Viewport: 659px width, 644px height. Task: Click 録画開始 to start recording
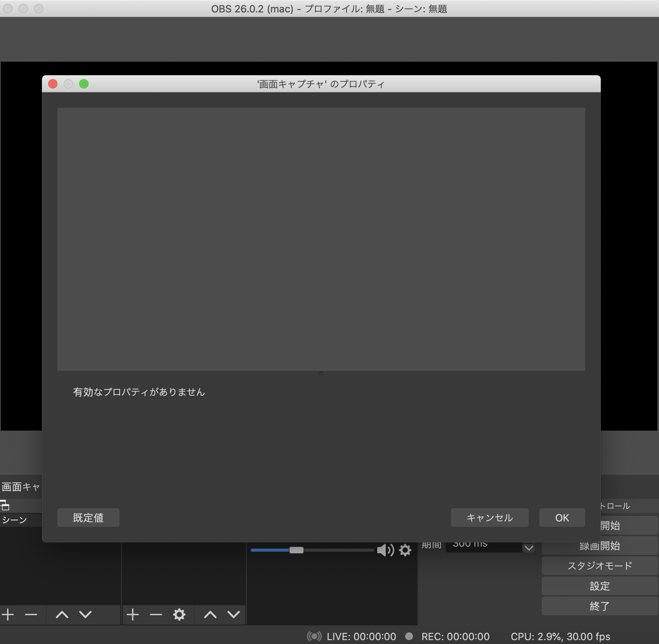pos(600,546)
